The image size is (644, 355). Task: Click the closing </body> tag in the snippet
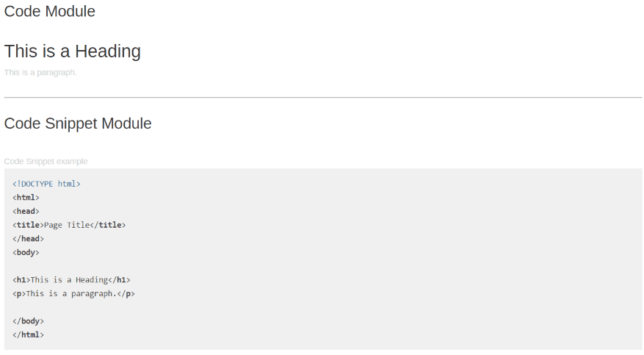point(28,321)
